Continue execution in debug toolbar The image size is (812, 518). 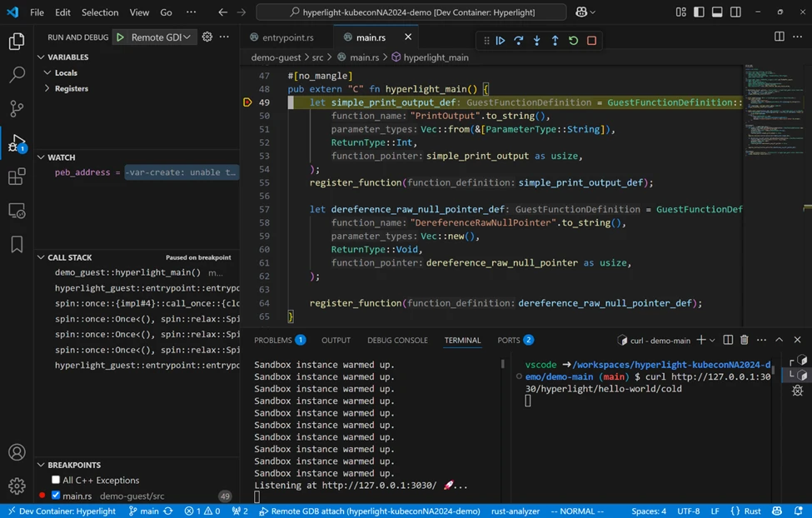[501, 41]
